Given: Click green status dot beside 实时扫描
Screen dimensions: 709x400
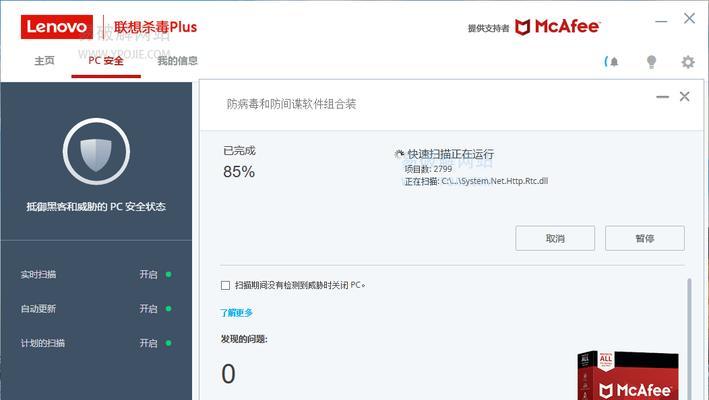Looking at the screenshot, I should [x=168, y=274].
